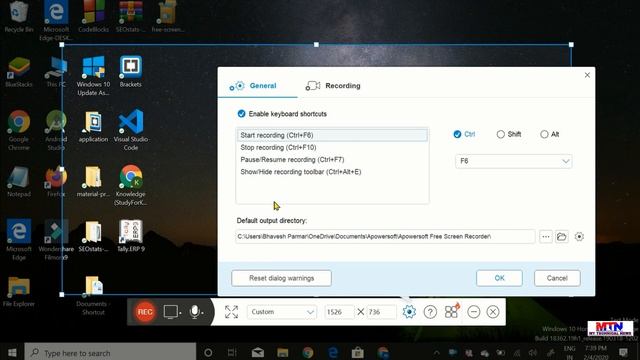Open Task View in taskbar

pyautogui.click(x=232, y=352)
